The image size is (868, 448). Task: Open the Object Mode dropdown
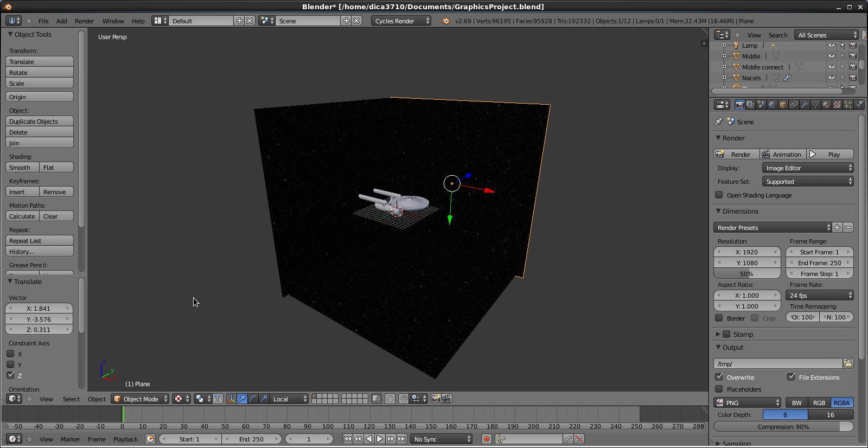140,399
